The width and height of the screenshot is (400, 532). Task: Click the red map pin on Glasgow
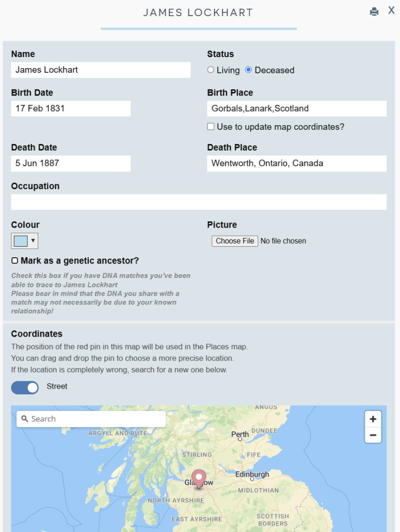click(x=198, y=478)
